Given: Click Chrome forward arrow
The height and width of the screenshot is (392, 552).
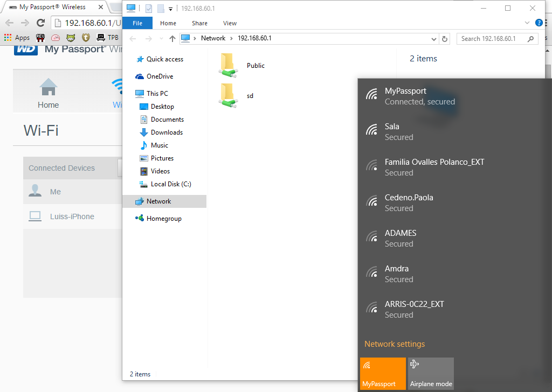Looking at the screenshot, I should click(x=25, y=23).
